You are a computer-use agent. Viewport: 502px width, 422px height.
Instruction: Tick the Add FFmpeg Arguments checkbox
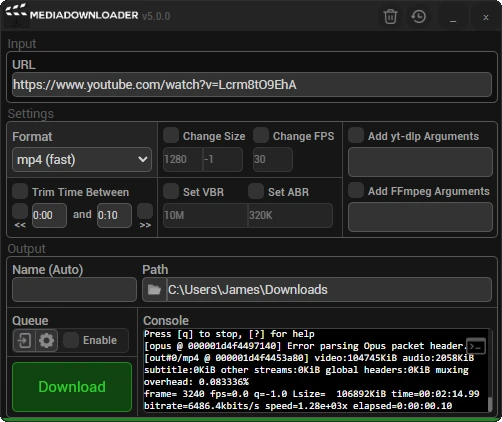pyautogui.click(x=356, y=191)
